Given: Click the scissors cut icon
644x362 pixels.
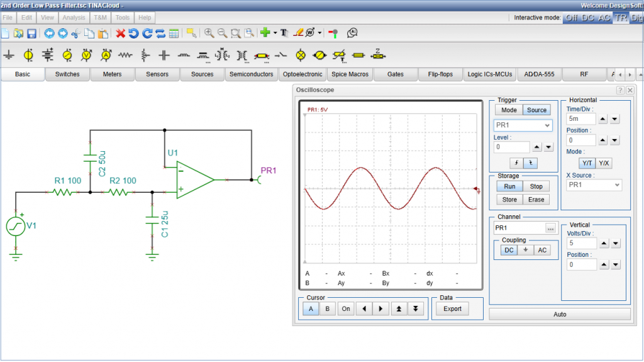Looking at the screenshot, I should (x=76, y=33).
